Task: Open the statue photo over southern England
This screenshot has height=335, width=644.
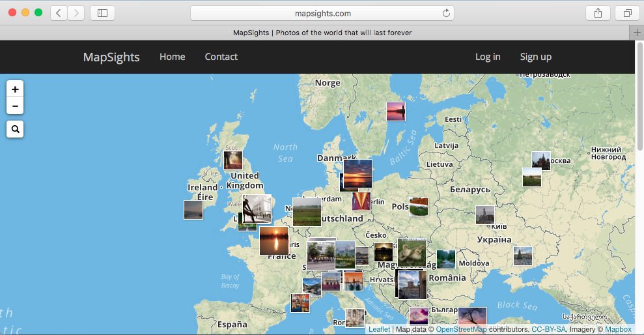Action: pos(257,209)
